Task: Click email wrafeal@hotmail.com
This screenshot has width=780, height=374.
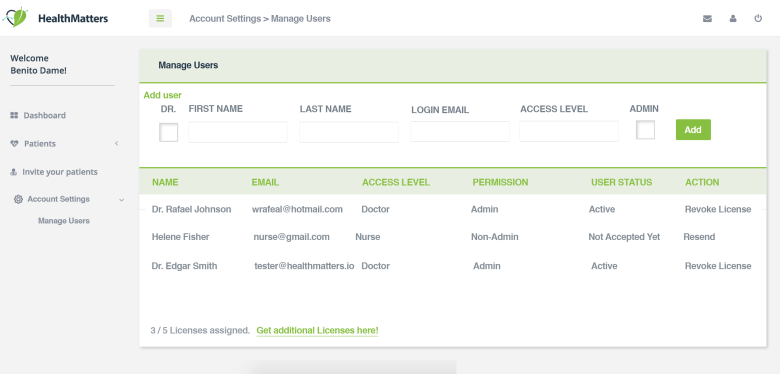Action: 297,209
